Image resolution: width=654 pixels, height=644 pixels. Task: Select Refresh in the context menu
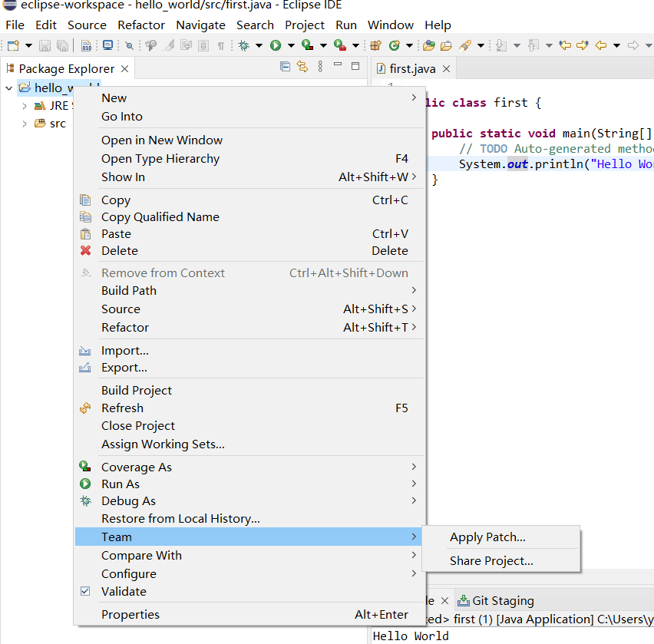(249, 408)
